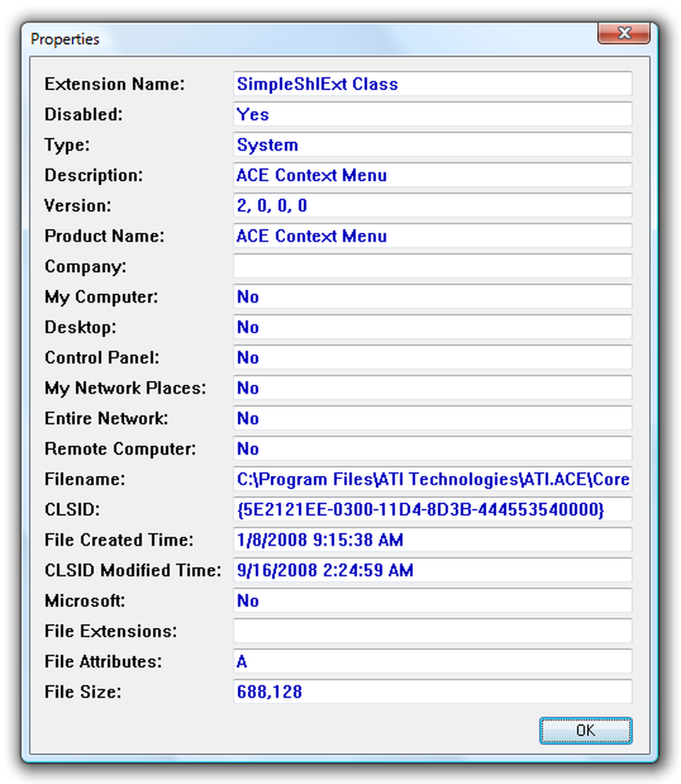Focus the My Network Places value field

tap(433, 388)
